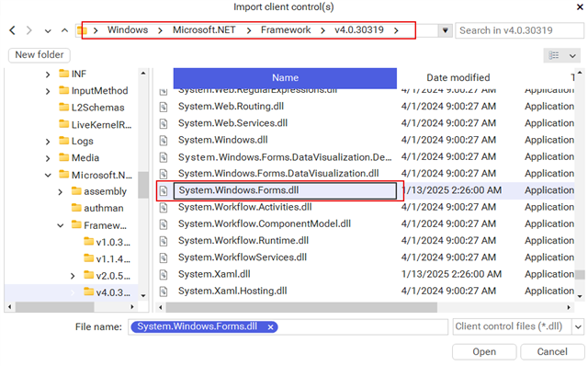The image size is (588, 366).
Task: Click file icon of System.Web.Routing.dll
Action: coord(164,107)
